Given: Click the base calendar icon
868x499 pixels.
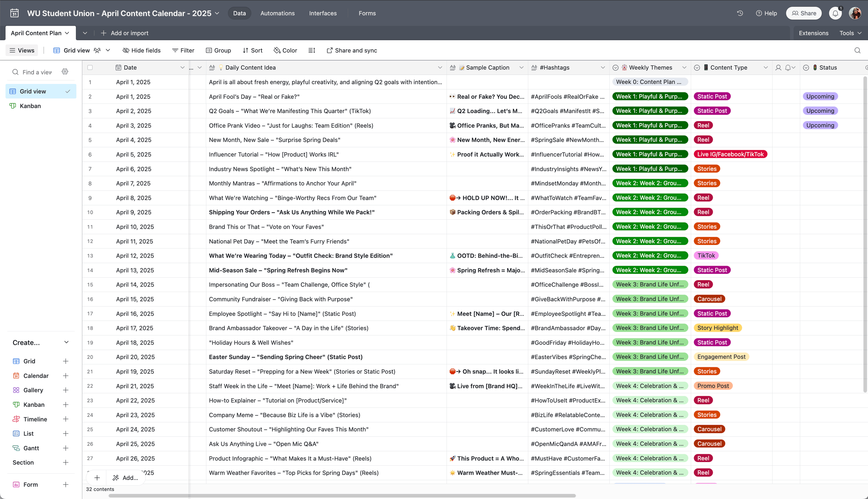Looking at the screenshot, I should coord(14,13).
